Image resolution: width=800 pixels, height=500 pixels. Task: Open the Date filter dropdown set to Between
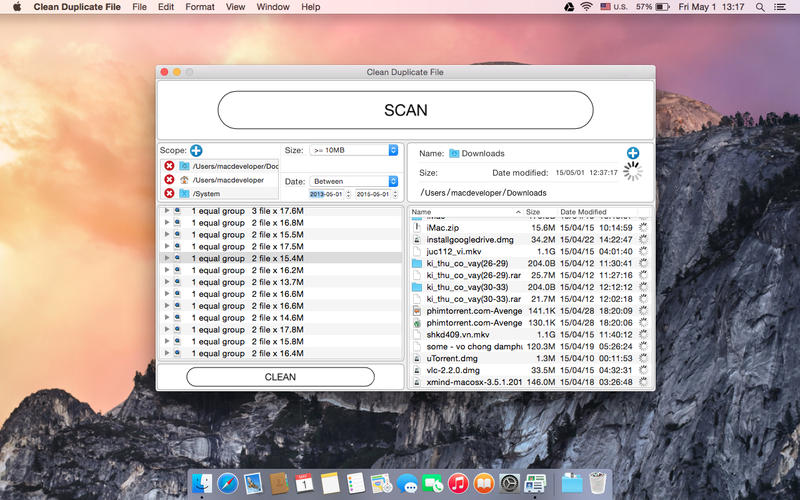click(353, 181)
